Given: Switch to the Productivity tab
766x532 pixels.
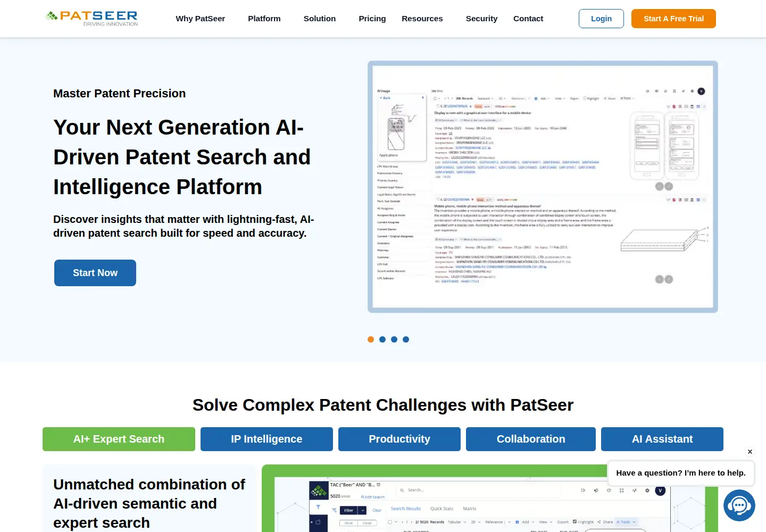Looking at the screenshot, I should point(399,439).
